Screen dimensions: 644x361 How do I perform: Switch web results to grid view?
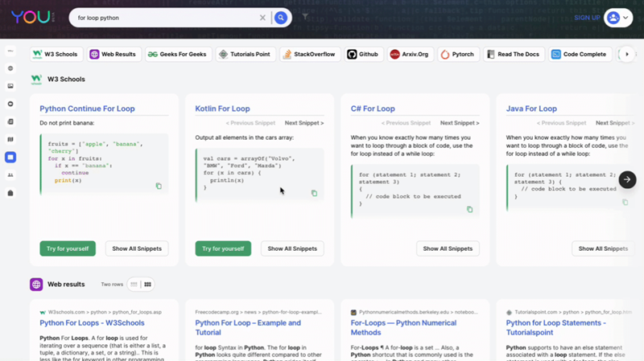point(147,285)
